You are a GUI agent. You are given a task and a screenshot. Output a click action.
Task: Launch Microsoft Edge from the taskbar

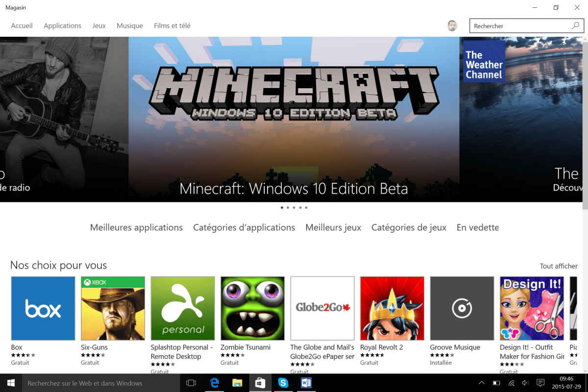pyautogui.click(x=215, y=383)
